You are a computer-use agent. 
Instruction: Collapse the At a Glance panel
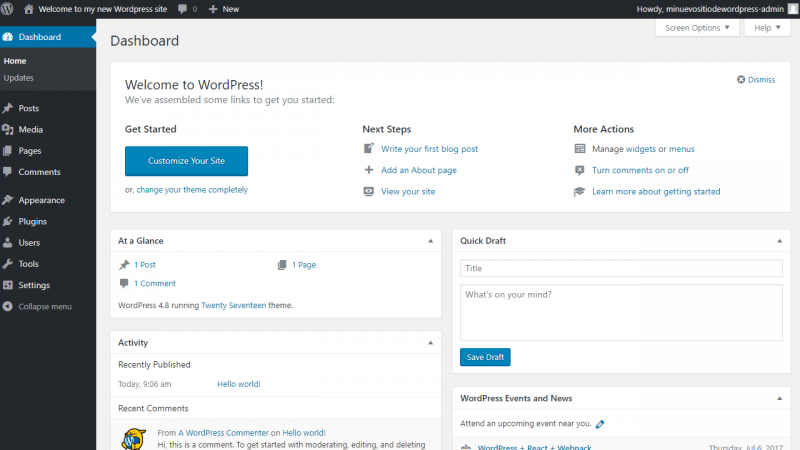pyautogui.click(x=431, y=241)
